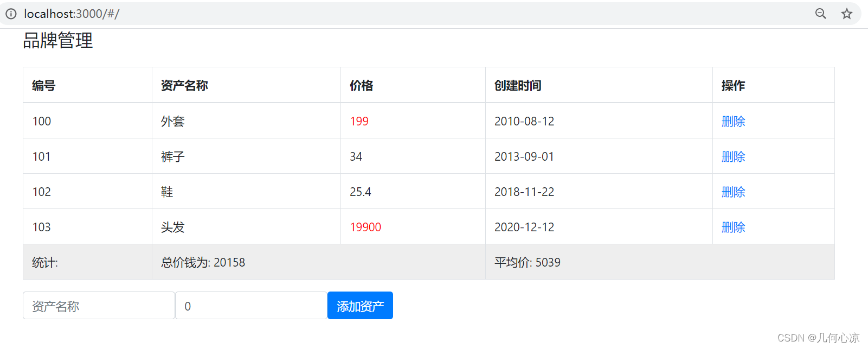Click 删除 for the 鞋 row

click(x=733, y=192)
